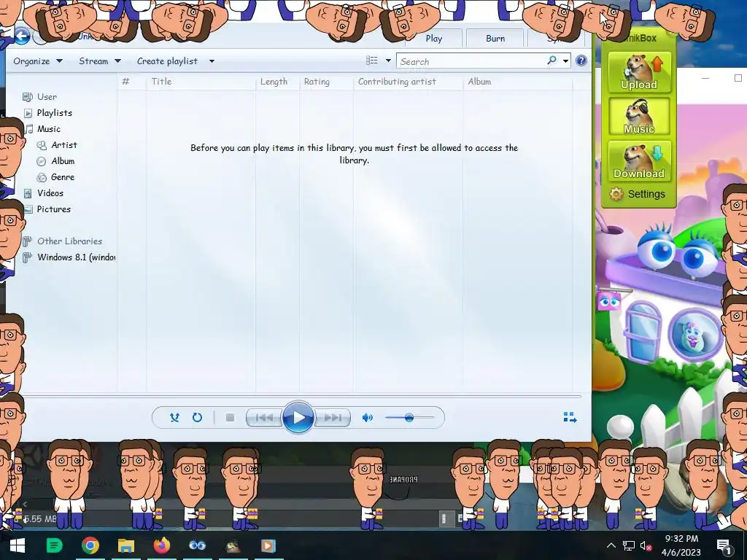Go back with the blue back arrow
The width and height of the screenshot is (747, 560).
[x=21, y=36]
